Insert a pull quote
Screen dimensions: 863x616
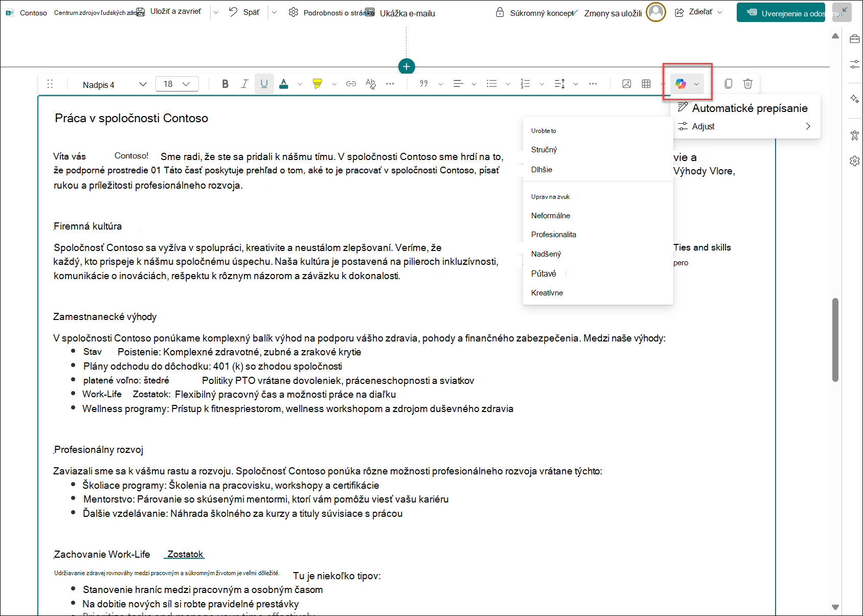pos(424,84)
